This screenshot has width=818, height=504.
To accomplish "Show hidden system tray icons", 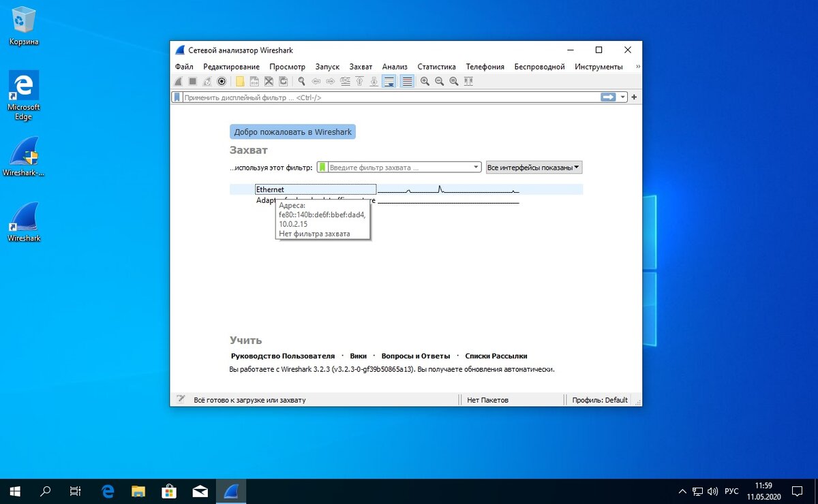I will [x=682, y=491].
